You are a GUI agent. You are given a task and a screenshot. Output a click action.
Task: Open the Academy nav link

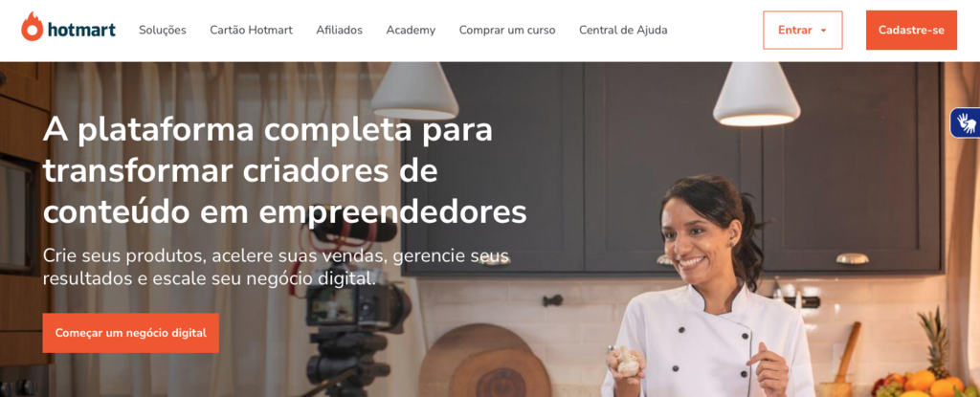coord(411,30)
